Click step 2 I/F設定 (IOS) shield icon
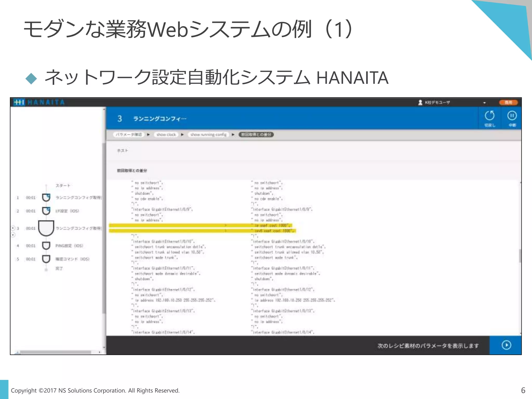This screenshot has width=532, height=399. [x=46, y=211]
